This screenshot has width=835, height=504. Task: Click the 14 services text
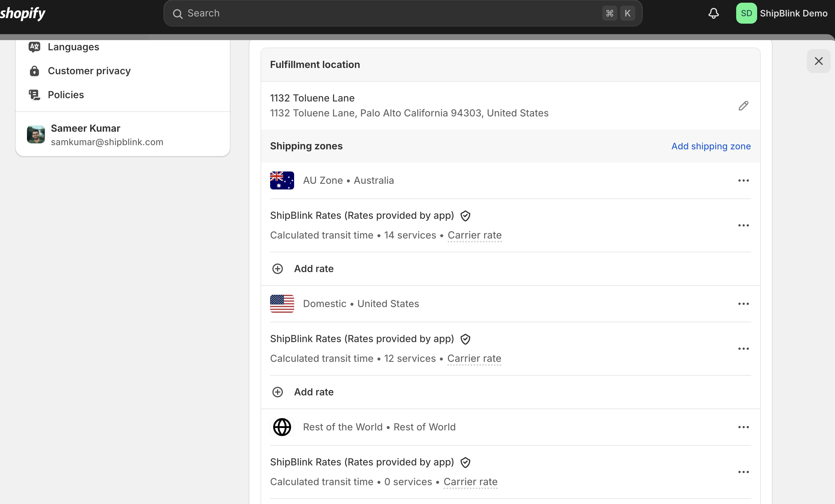(x=410, y=235)
